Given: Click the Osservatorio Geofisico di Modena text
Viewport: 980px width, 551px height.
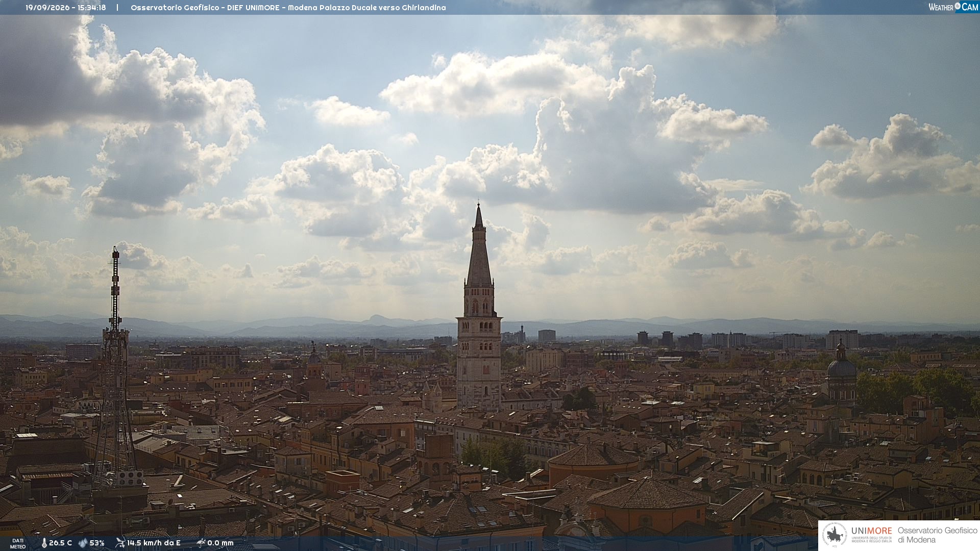Looking at the screenshot, I should pyautogui.click(x=937, y=535).
